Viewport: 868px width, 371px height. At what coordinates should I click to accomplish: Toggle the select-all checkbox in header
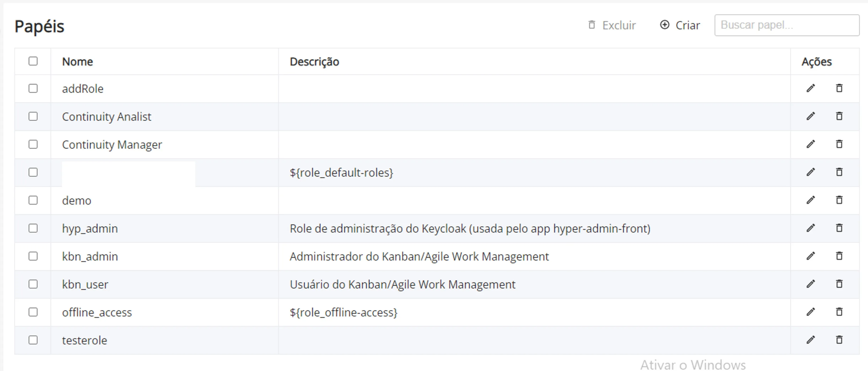coord(33,61)
